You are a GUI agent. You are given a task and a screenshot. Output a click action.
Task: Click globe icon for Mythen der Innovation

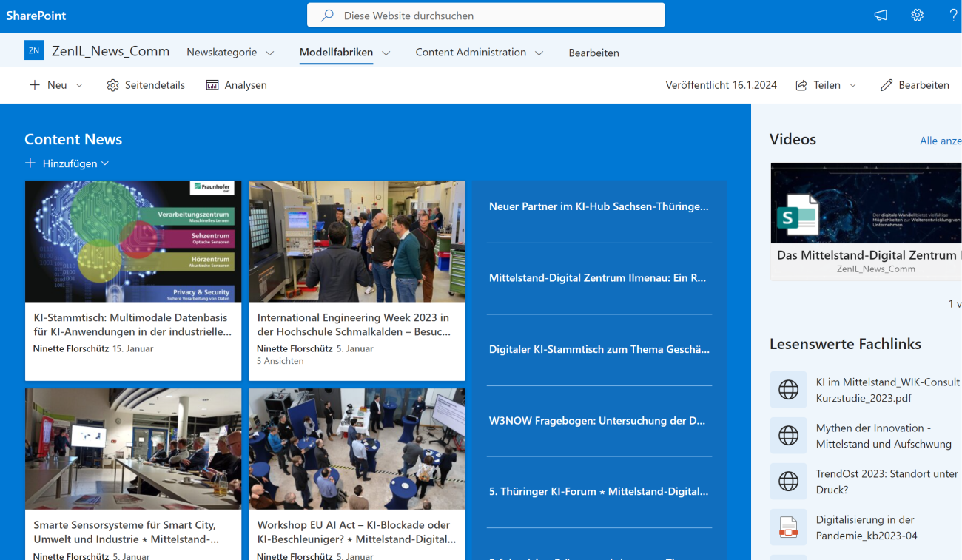click(x=788, y=435)
